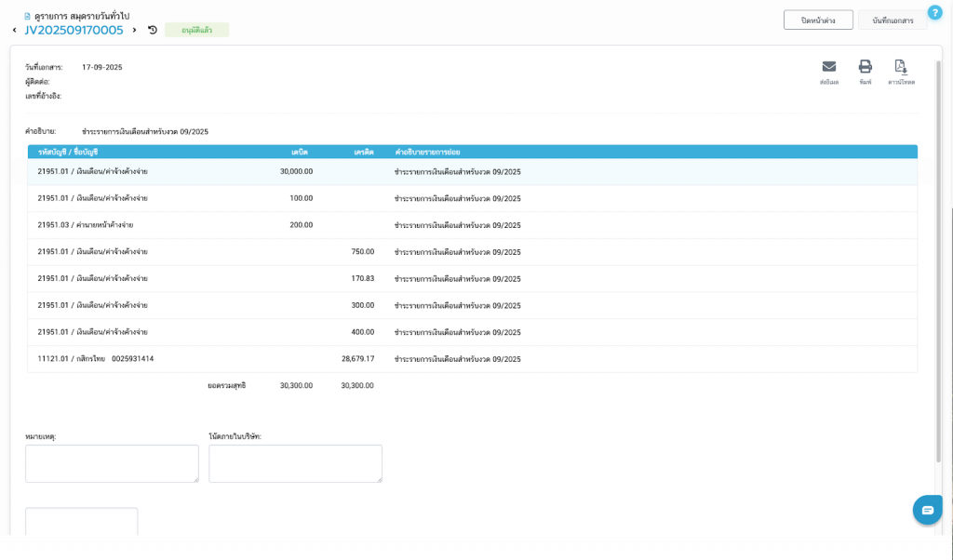Click the send email envelope icon
The image size is (953, 560).
pyautogui.click(x=828, y=67)
